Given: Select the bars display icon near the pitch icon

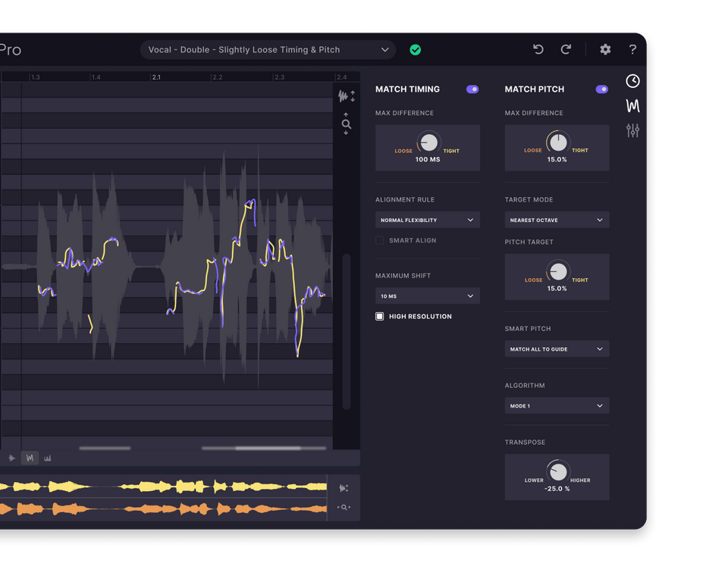Looking at the screenshot, I should [x=48, y=458].
